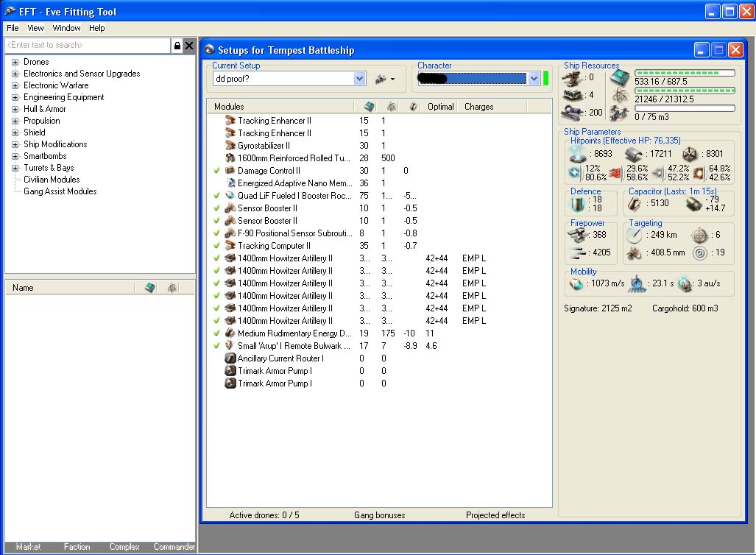Open the Help menu

coord(97,28)
